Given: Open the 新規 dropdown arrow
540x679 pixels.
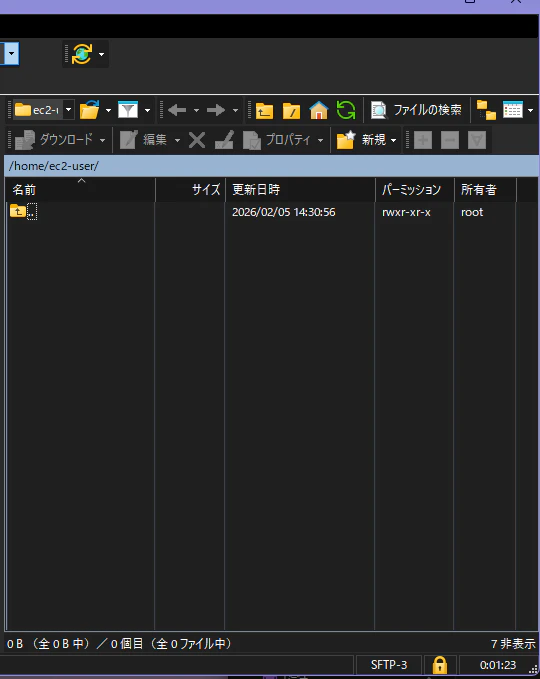Looking at the screenshot, I should tap(393, 140).
